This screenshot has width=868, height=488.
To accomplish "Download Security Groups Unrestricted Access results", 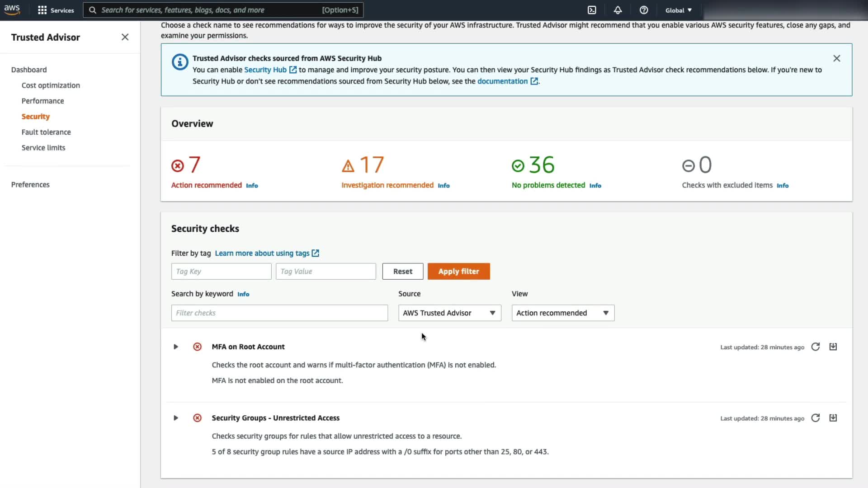I will click(x=833, y=418).
